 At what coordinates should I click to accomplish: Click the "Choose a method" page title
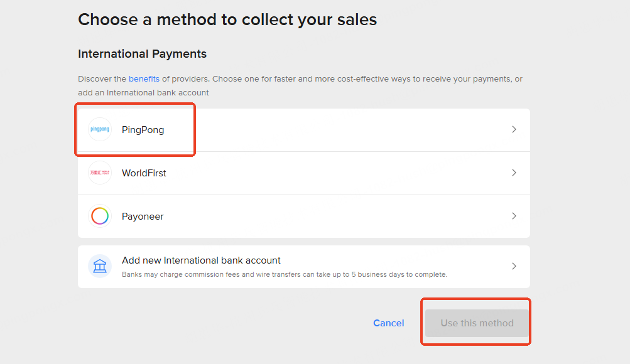pos(227,19)
